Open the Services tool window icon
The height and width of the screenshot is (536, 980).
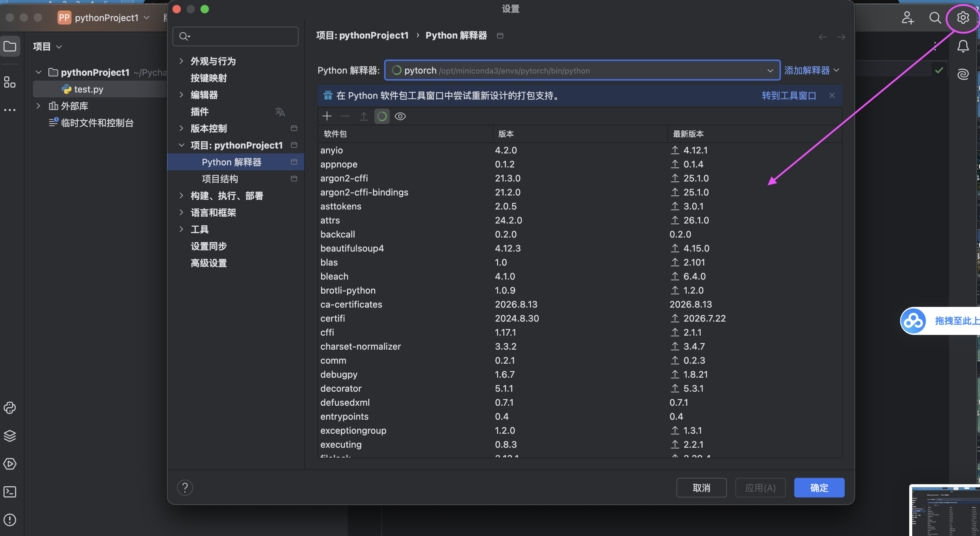[10, 464]
